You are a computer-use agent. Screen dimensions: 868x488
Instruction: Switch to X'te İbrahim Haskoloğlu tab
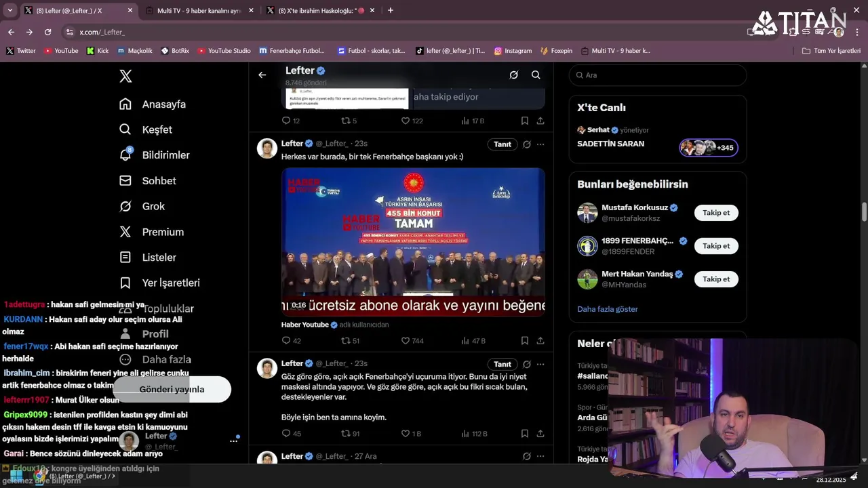click(321, 11)
